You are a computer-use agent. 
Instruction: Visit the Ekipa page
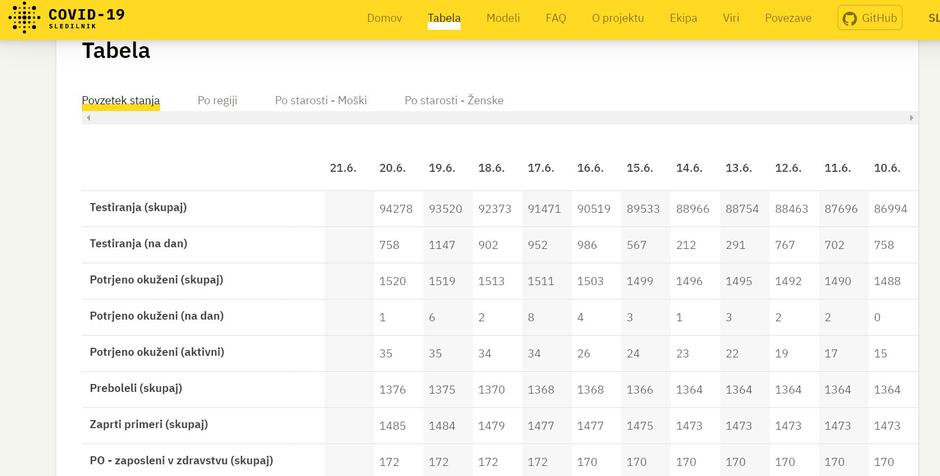coord(683,18)
